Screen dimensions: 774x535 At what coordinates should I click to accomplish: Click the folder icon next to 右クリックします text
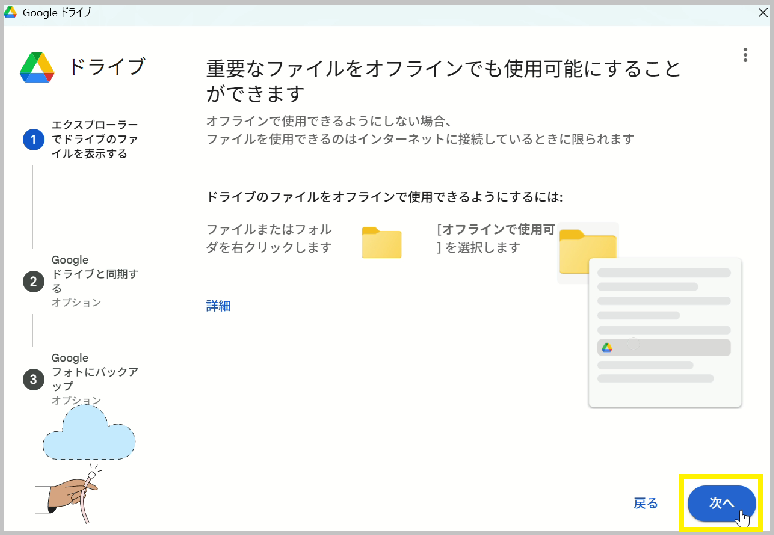point(382,242)
